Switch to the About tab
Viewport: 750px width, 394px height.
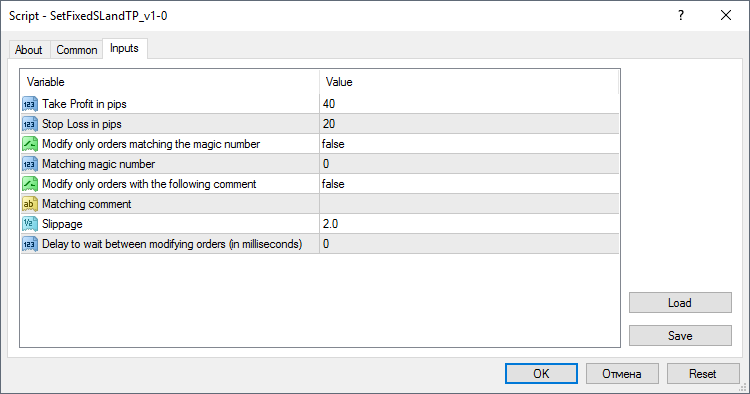pos(29,50)
